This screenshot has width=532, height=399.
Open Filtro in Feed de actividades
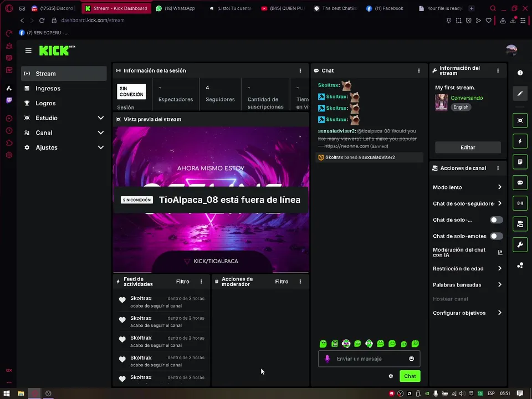coord(182,282)
